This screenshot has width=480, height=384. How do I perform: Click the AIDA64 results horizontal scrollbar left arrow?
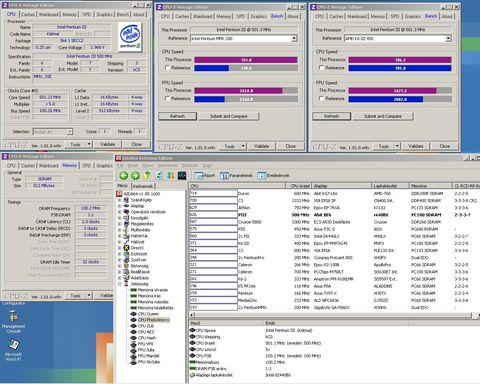point(192,315)
